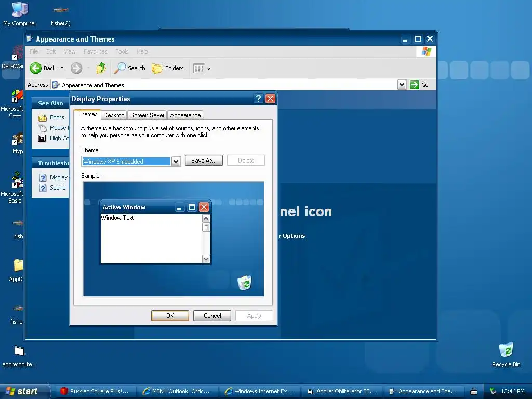Click the Address bar text field

(224, 85)
